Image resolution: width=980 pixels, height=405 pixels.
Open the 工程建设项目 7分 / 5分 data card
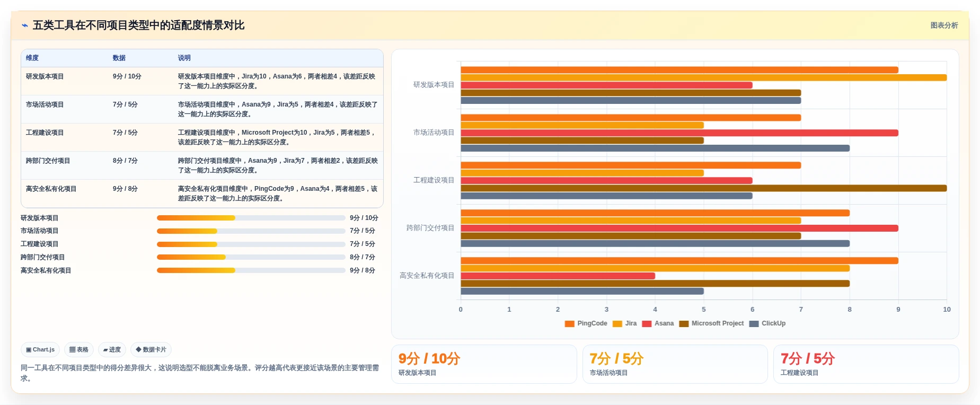tap(866, 364)
